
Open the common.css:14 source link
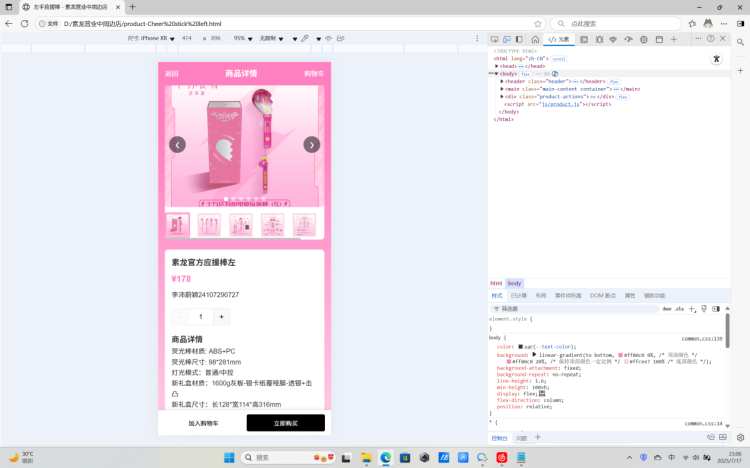coord(703,423)
